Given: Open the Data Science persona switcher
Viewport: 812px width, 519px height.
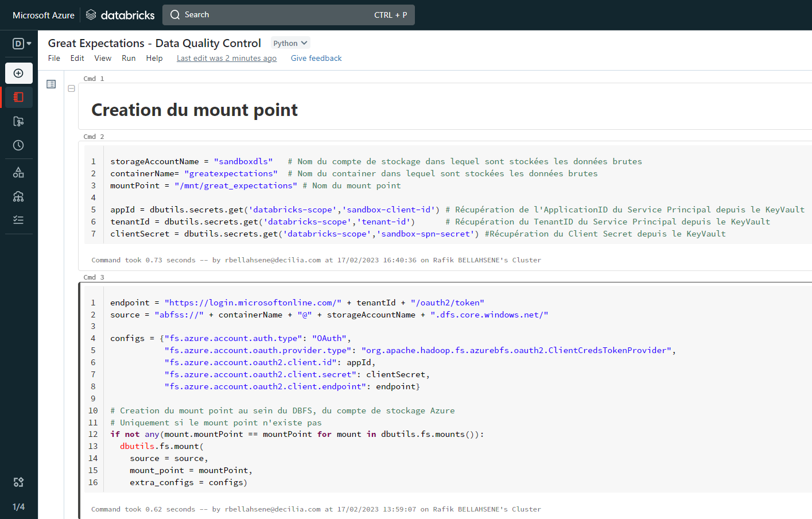Looking at the screenshot, I should (x=22, y=44).
